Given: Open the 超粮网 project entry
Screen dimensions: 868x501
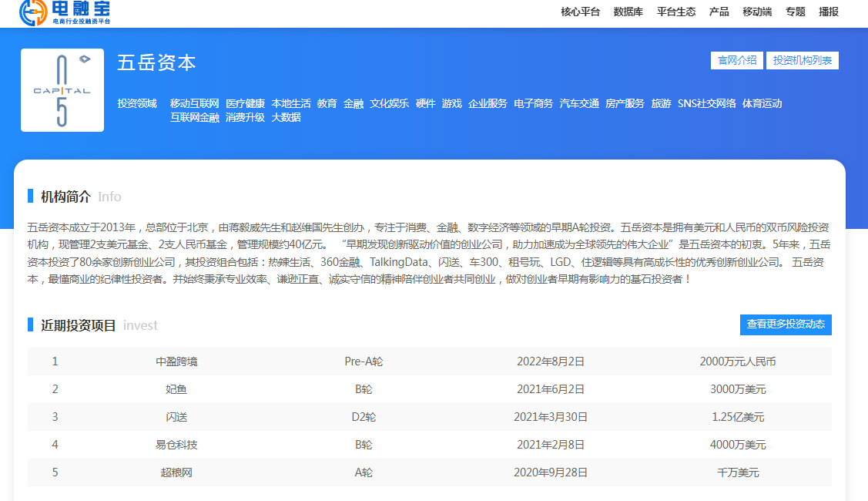Looking at the screenshot, I should click(x=176, y=472).
